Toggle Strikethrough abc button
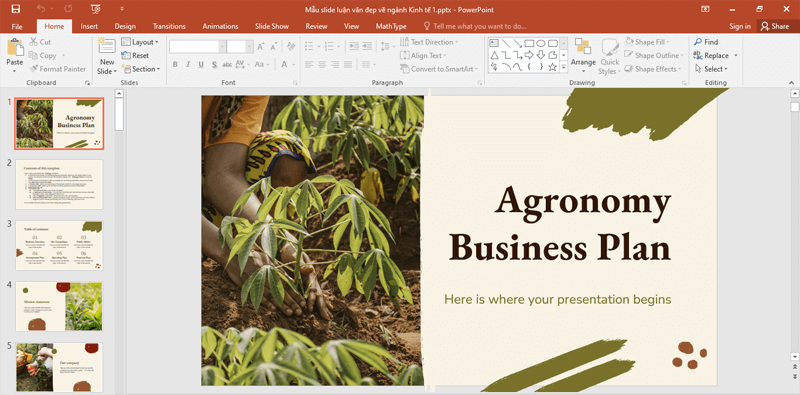Image resolution: width=800 pixels, height=395 pixels. 227,64
